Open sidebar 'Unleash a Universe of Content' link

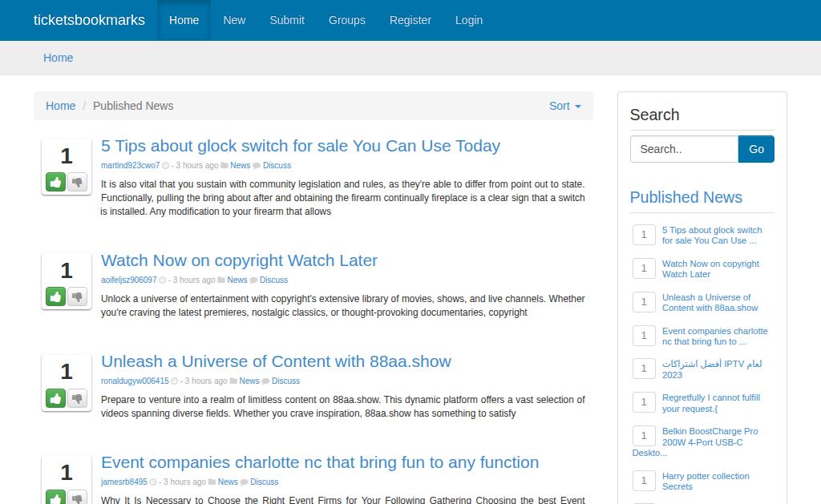tap(710, 303)
